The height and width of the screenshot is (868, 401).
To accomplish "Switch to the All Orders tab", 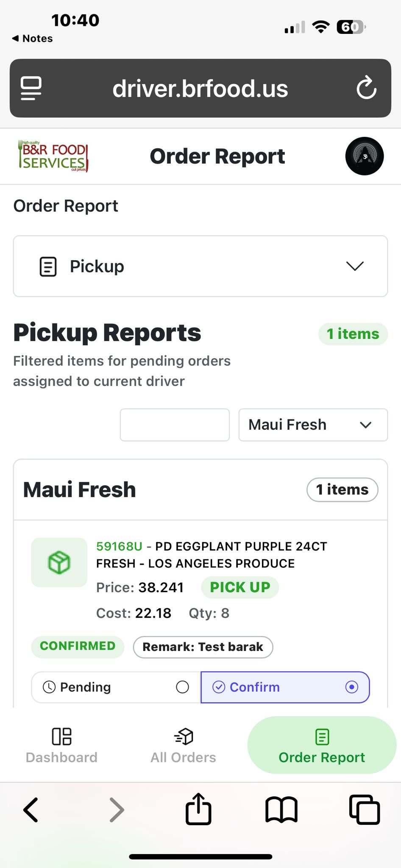I will [183, 746].
